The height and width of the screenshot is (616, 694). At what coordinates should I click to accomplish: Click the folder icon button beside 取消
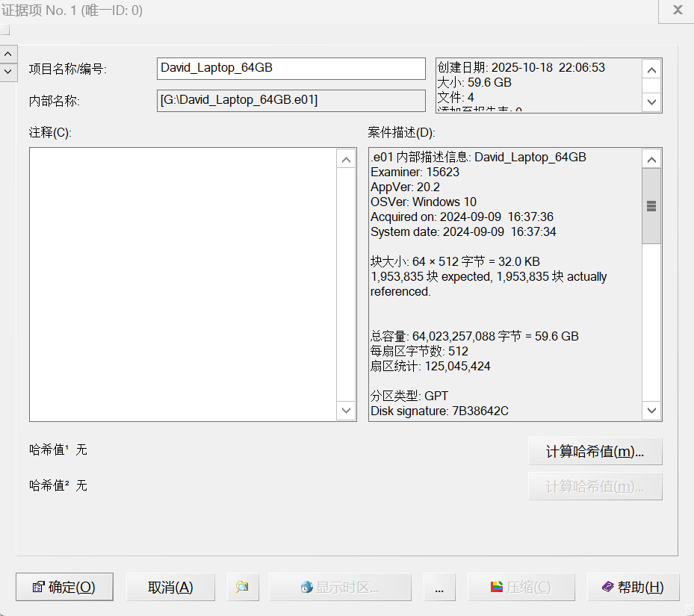(242, 587)
